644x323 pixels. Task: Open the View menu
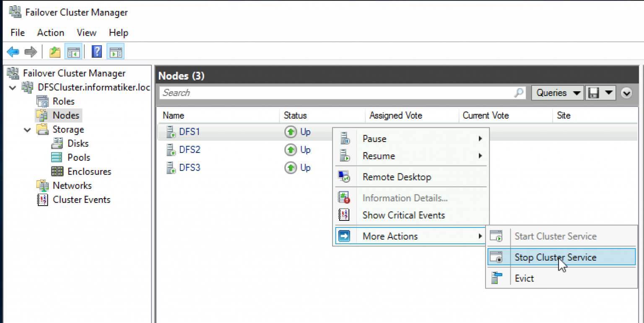click(86, 33)
